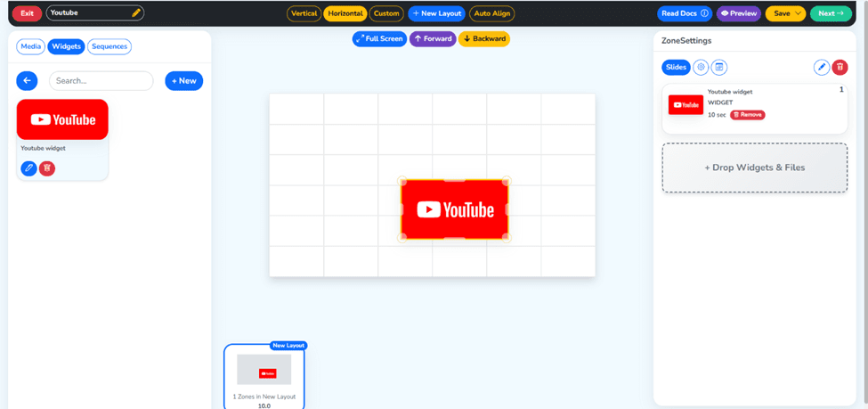Screen dimensions: 868x409
Task: Click the bottom-right resize handle of the YouTube zone
Action: pyautogui.click(x=507, y=238)
